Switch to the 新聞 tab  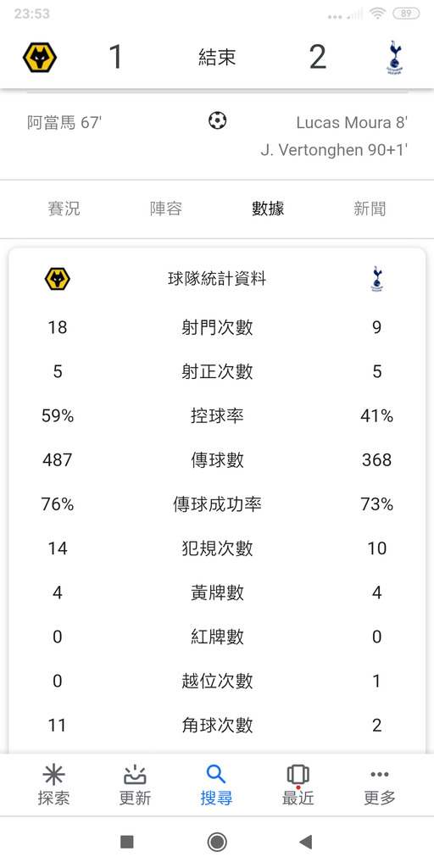click(x=370, y=209)
